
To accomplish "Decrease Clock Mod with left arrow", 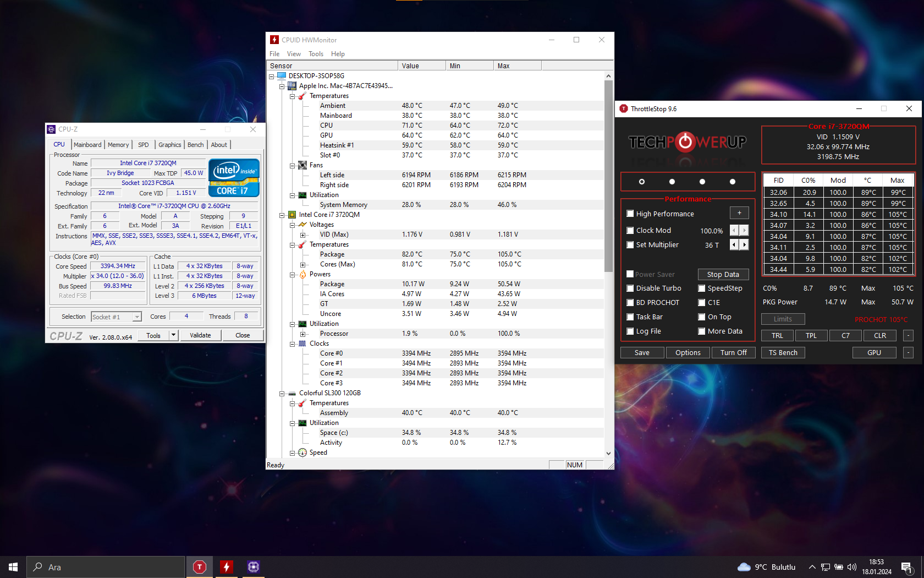I will [734, 230].
